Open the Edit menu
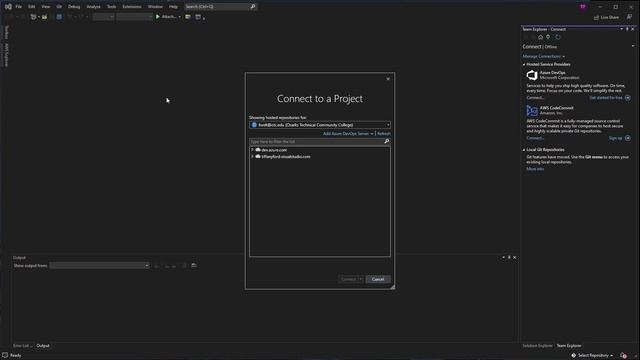The height and width of the screenshot is (360, 640). point(31,7)
